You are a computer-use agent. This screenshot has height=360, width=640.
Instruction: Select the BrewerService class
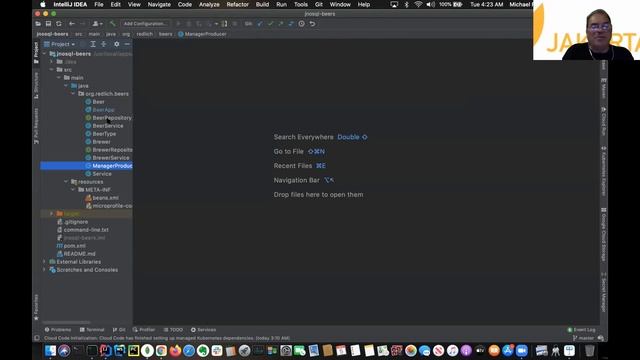pyautogui.click(x=111, y=158)
